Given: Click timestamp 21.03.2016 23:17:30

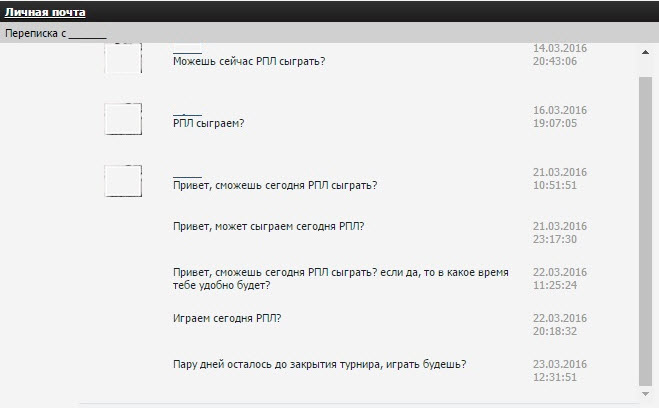Looking at the screenshot, I should (x=560, y=233).
